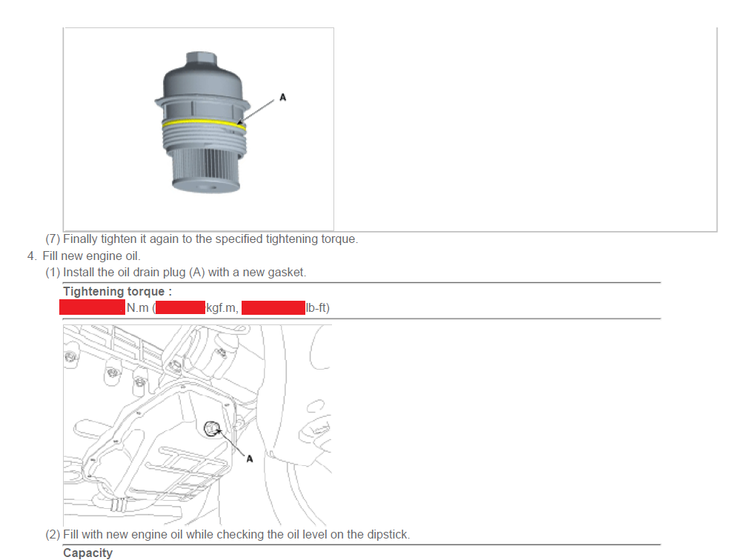
Task: Click the 'lb-ft)' unit text
Action: (x=317, y=308)
